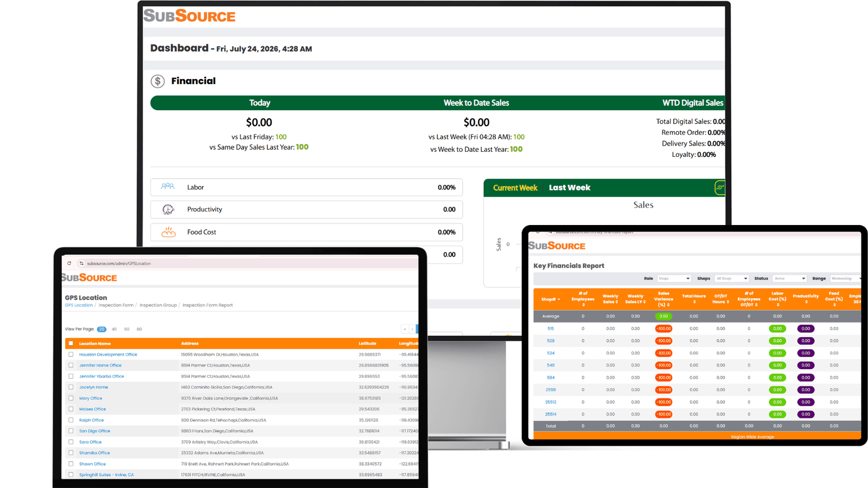The height and width of the screenshot is (488, 868).
Task: Open the Shops dropdown set to All Shops
Action: click(x=732, y=279)
